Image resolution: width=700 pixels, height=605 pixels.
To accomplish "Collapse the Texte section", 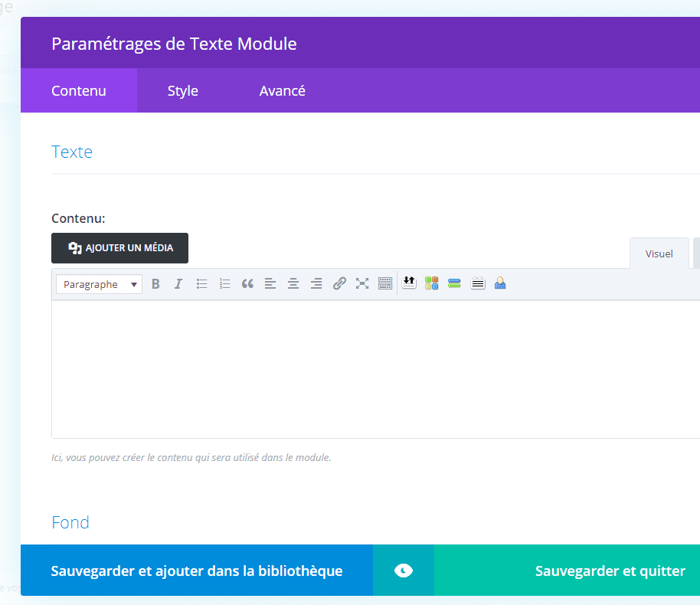I will click(x=71, y=152).
